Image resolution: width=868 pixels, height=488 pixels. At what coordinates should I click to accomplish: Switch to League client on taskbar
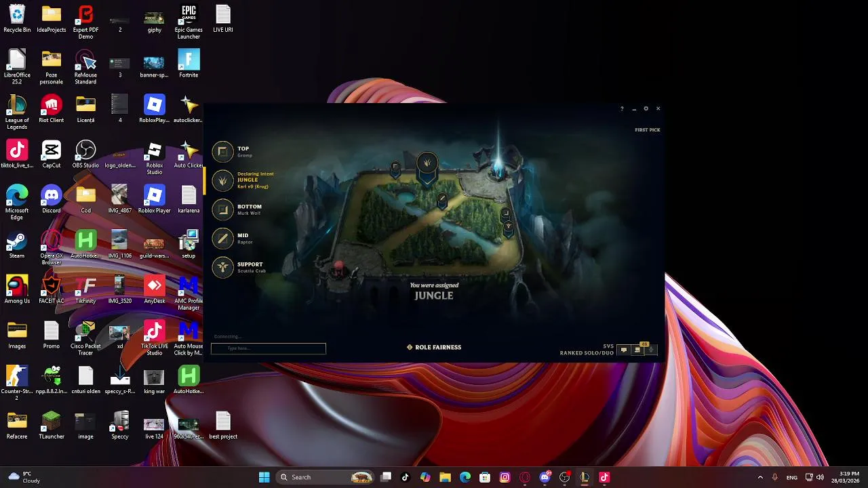coord(585,477)
